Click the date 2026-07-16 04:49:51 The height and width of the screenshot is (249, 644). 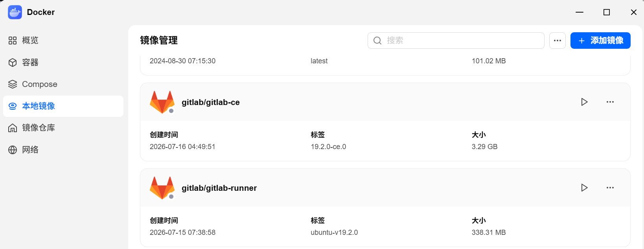coord(182,147)
